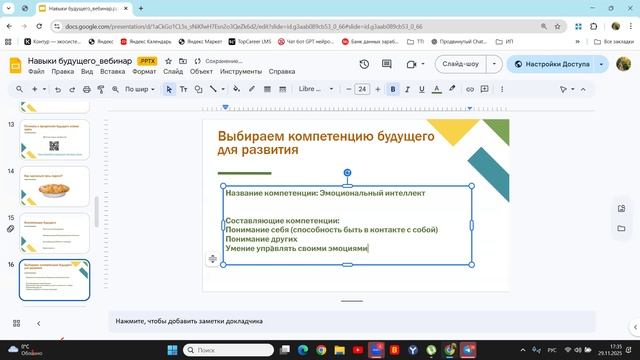Switch to grid view
640x360 pixels.
point(16,323)
